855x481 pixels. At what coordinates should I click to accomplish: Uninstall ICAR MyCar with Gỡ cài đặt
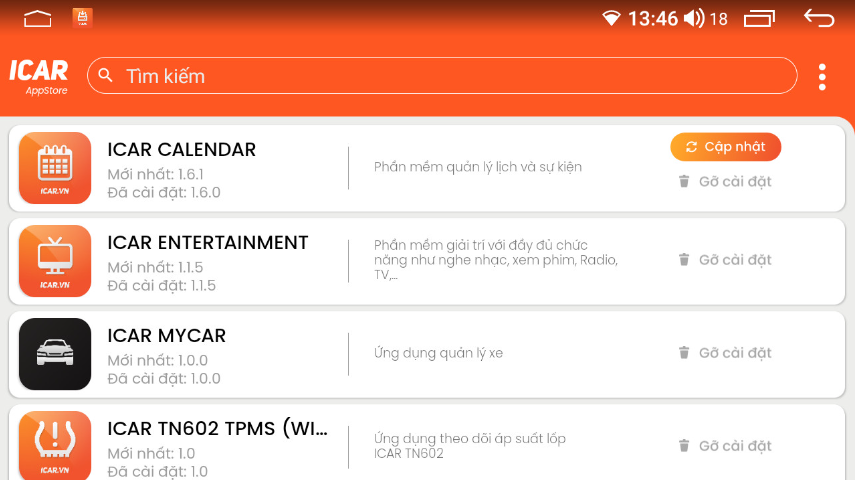coord(725,353)
